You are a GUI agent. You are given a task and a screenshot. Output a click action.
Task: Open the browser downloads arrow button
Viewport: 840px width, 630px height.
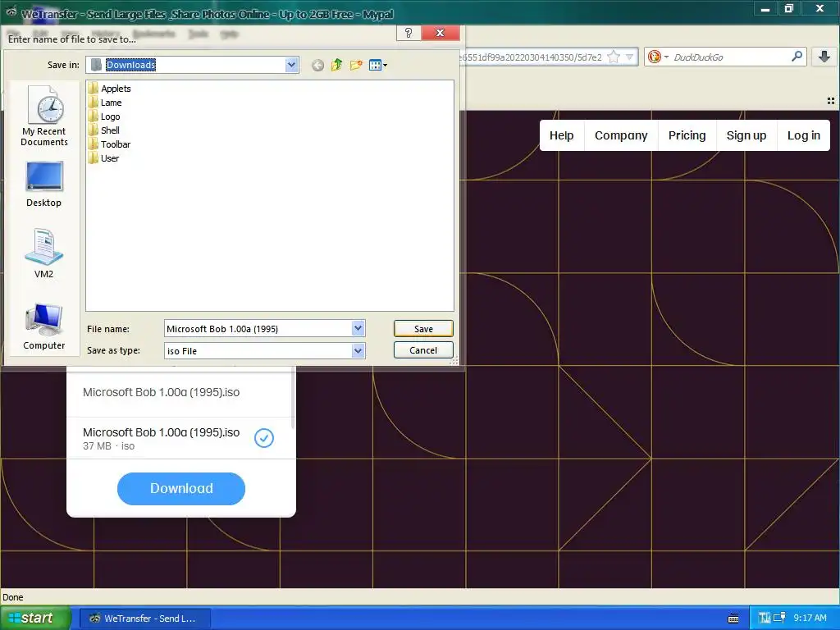coord(824,57)
